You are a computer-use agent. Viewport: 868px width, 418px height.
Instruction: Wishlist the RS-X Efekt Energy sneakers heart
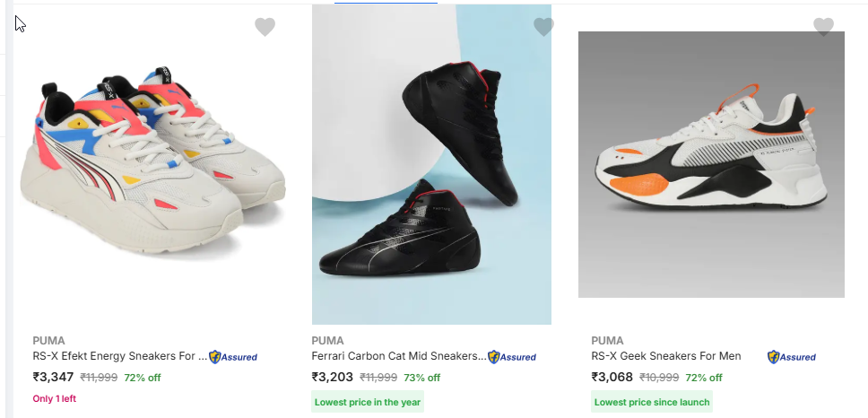point(265,27)
